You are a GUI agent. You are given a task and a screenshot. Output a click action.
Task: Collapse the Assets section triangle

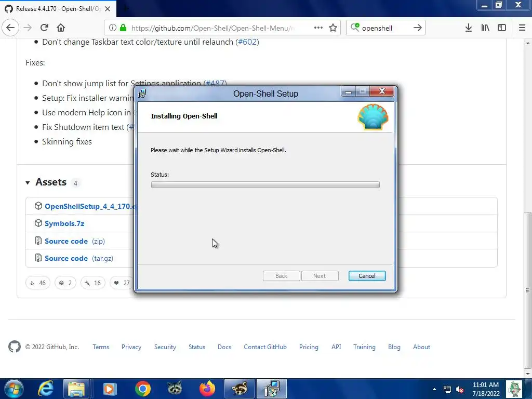pos(28,183)
